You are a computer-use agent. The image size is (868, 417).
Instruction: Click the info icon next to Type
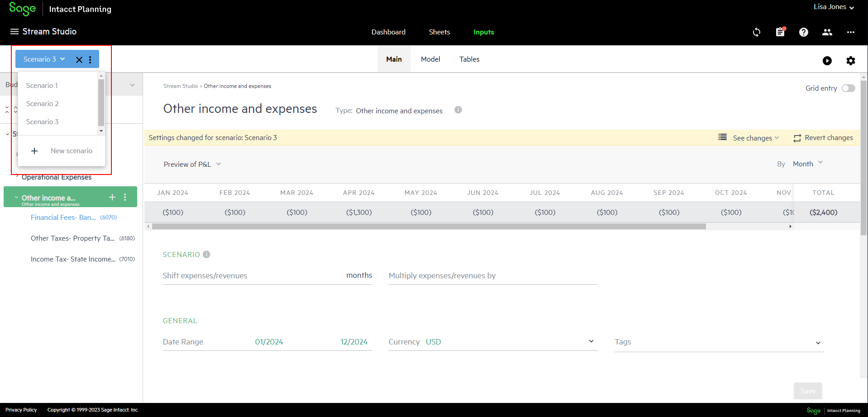(458, 110)
